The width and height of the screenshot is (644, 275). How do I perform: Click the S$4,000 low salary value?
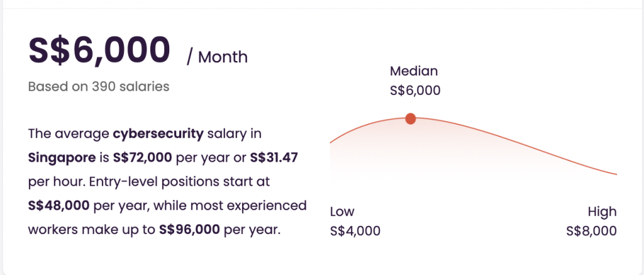click(355, 230)
